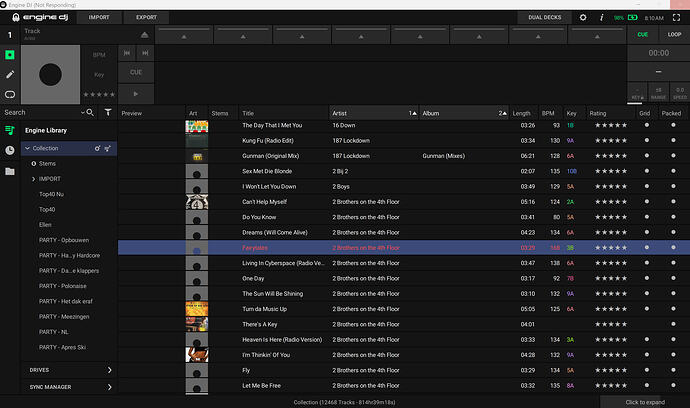Open the IMPORT menu
The height and width of the screenshot is (408, 690).
99,18
